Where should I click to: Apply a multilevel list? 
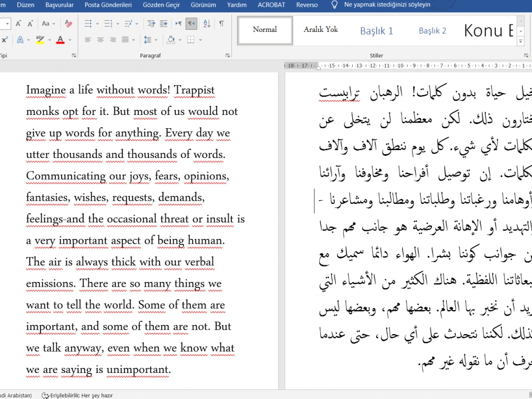pos(128,23)
